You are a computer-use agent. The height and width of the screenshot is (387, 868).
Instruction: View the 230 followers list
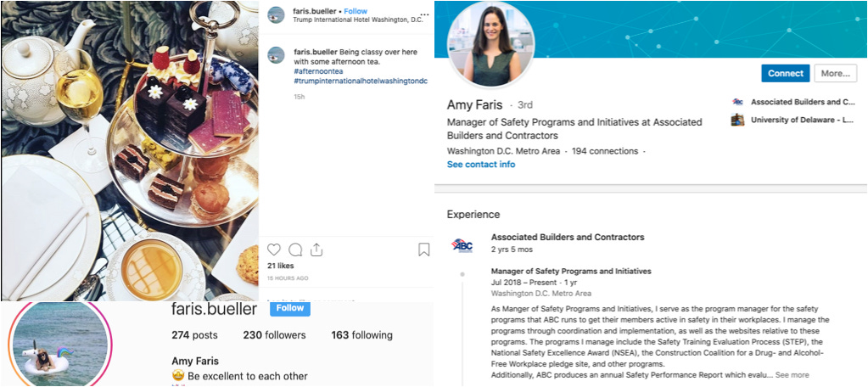[274, 335]
